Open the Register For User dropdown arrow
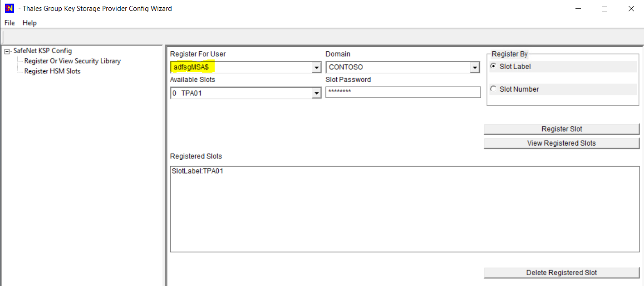Screen dimensions: 644x286 point(316,67)
